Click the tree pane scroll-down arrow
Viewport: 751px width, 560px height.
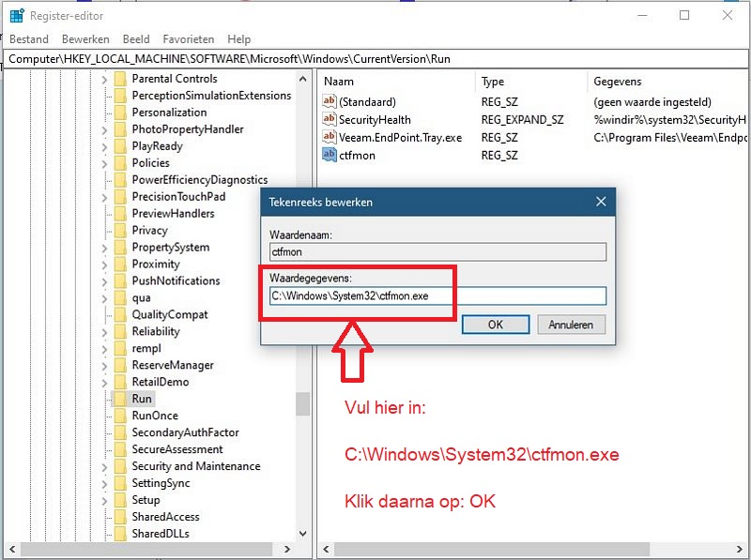pos(302,533)
